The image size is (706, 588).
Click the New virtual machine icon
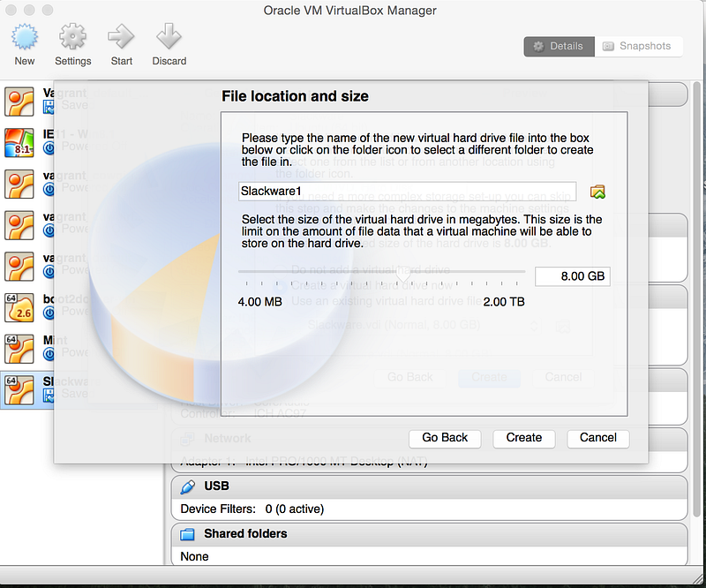(x=25, y=37)
